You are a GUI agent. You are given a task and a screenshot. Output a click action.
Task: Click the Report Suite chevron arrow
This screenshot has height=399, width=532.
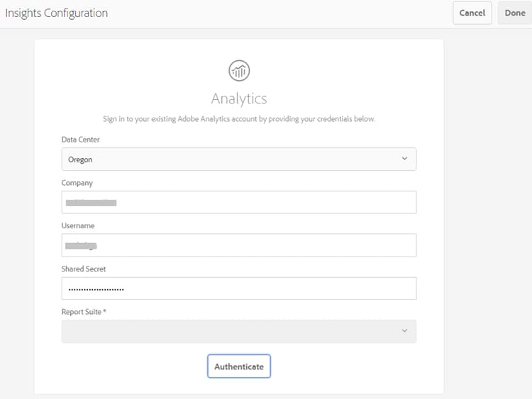click(x=404, y=330)
